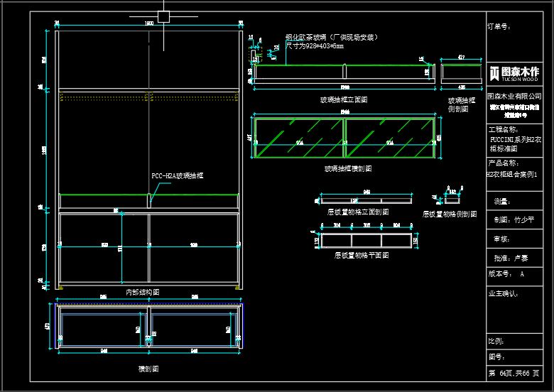Click the 订单号 field in title block
Image resolution: width=554 pixels, height=392 pixels.
click(x=499, y=26)
